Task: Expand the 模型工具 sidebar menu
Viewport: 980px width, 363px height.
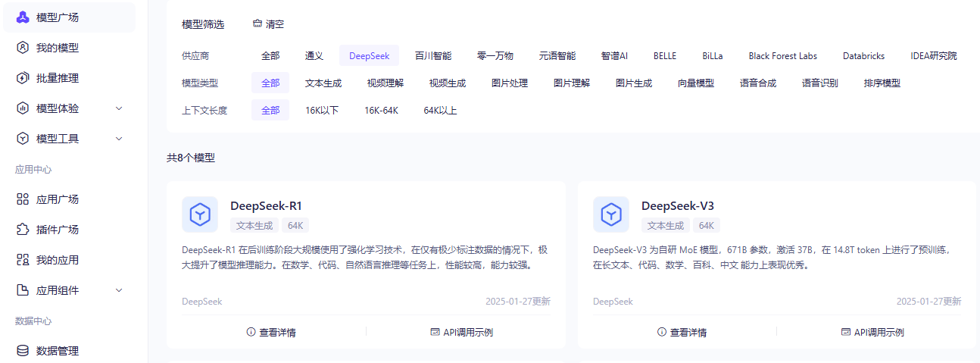Action: [119, 139]
